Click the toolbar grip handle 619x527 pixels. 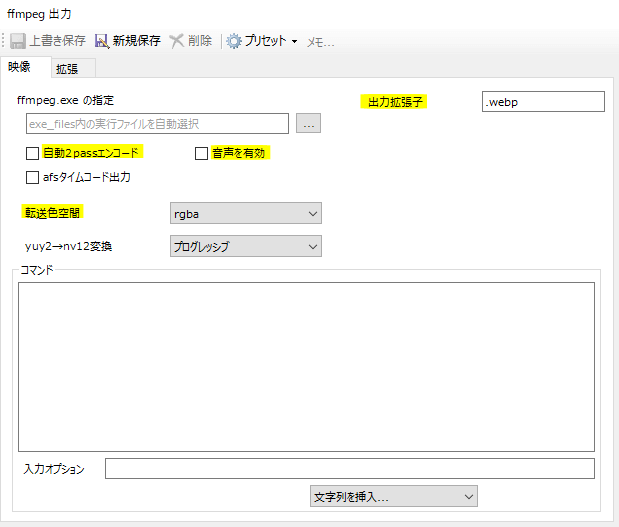(4, 41)
